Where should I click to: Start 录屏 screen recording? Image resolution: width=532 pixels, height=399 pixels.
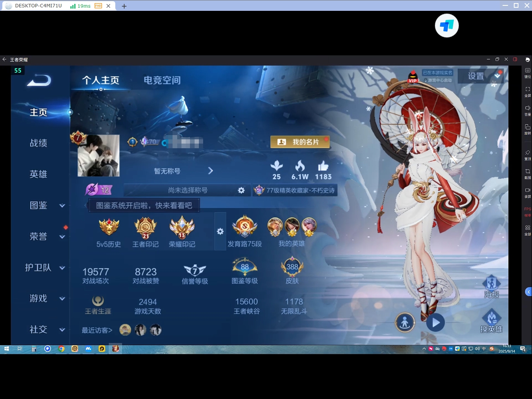click(527, 193)
